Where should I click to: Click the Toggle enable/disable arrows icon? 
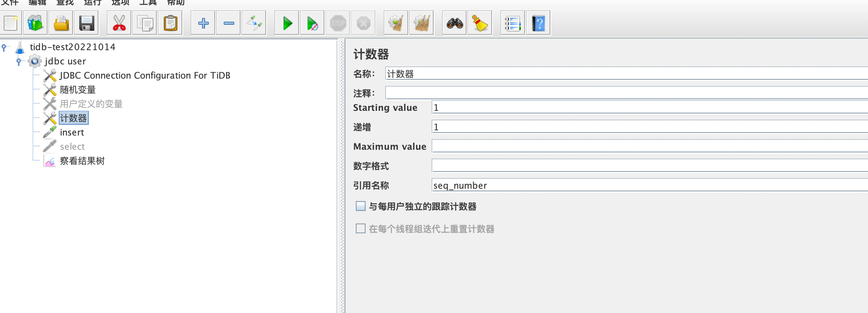(254, 23)
